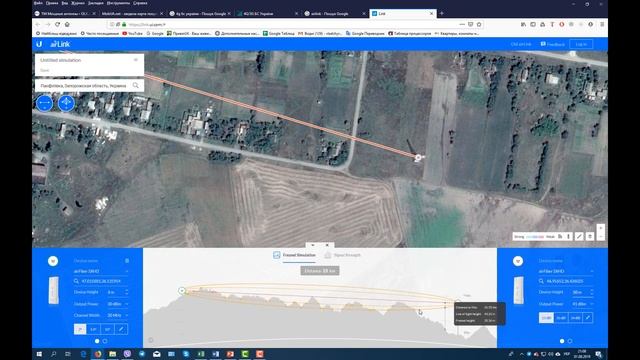Open the right Output Power dropdown
The width and height of the screenshot is (640, 360).
pos(583,304)
